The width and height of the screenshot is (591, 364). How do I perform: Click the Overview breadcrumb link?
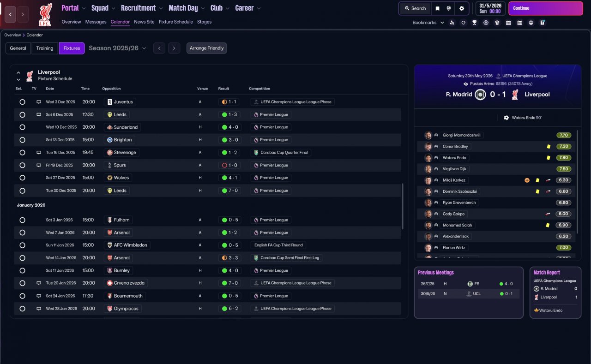pyautogui.click(x=12, y=35)
